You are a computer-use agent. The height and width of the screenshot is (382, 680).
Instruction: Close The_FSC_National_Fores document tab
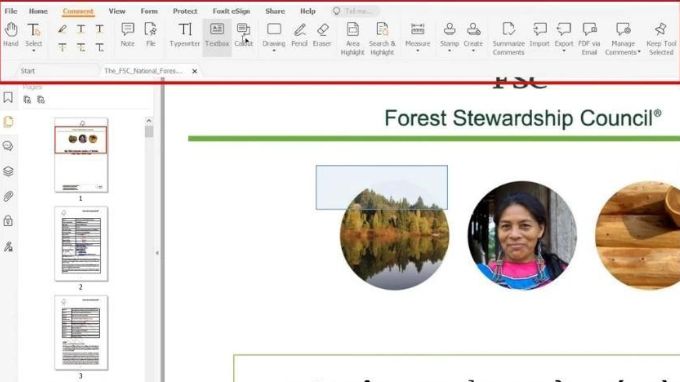point(195,71)
